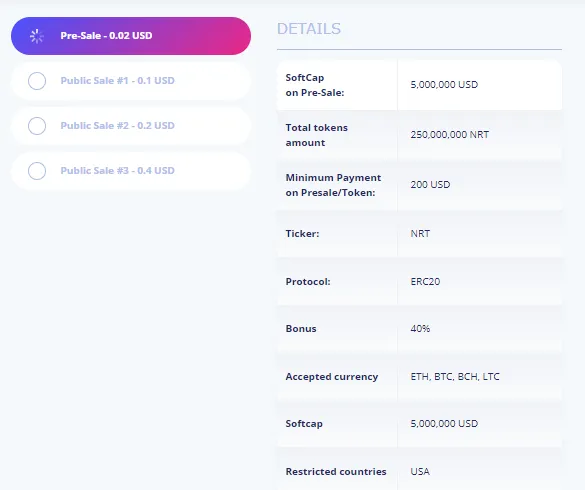Click the 40% bonus value
This screenshot has height=490, width=585.
tap(420, 329)
